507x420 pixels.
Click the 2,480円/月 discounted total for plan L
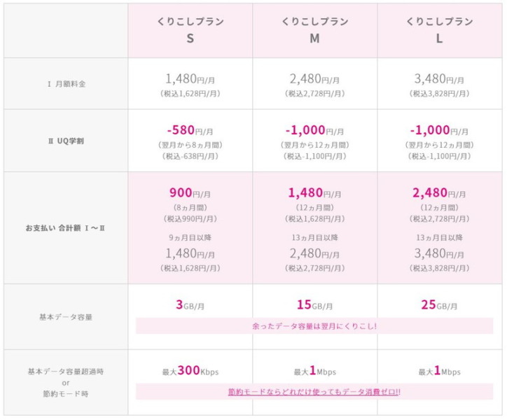tap(439, 192)
